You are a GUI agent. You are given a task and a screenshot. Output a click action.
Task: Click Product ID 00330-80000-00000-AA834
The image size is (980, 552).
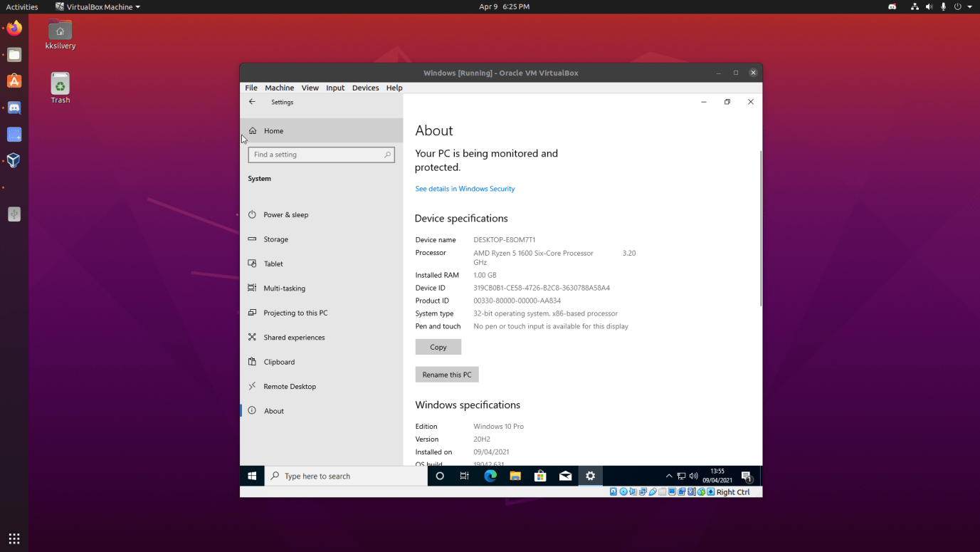click(517, 301)
